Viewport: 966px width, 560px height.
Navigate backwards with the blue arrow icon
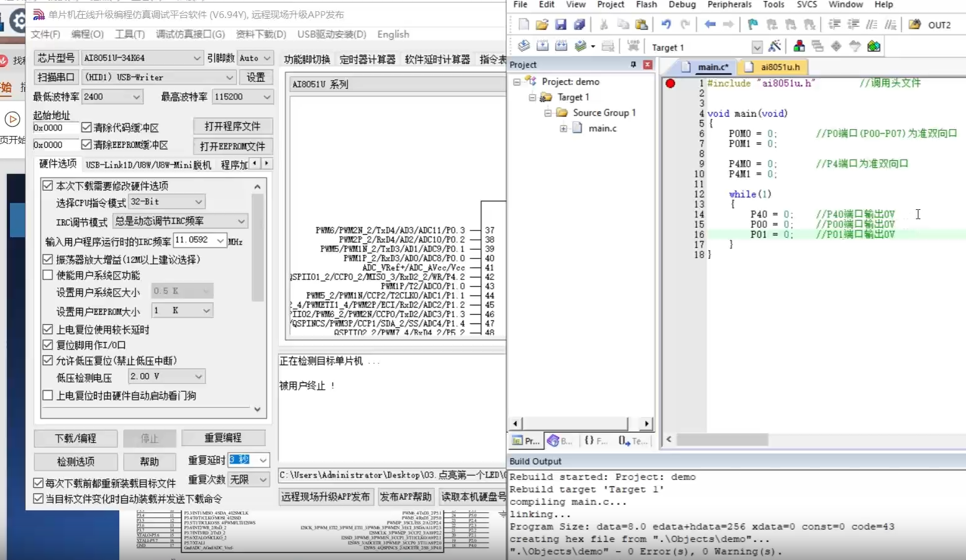click(x=709, y=25)
